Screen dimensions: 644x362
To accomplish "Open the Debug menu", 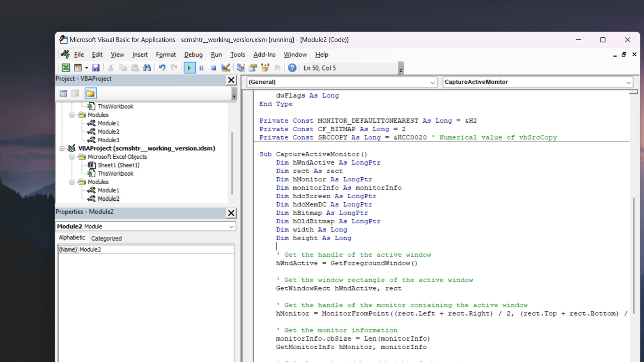I will [x=193, y=55].
